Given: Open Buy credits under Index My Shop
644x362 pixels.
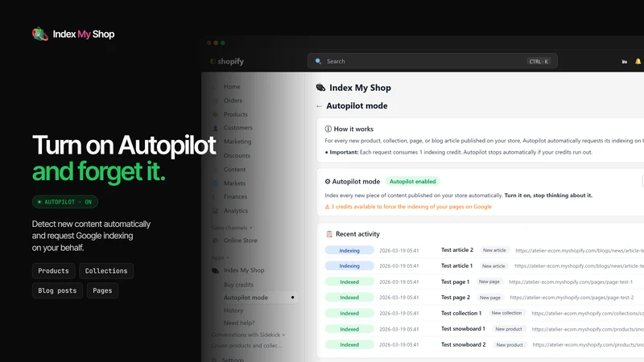Looking at the screenshot, I should click(x=238, y=285).
